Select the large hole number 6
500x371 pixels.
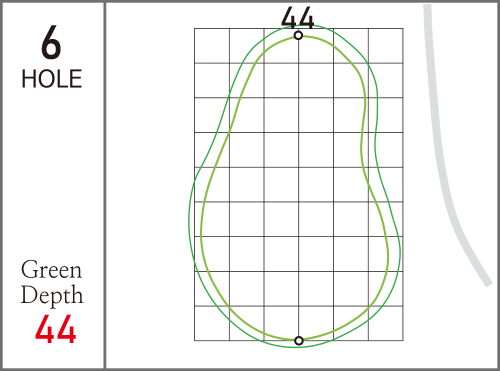[x=51, y=44]
